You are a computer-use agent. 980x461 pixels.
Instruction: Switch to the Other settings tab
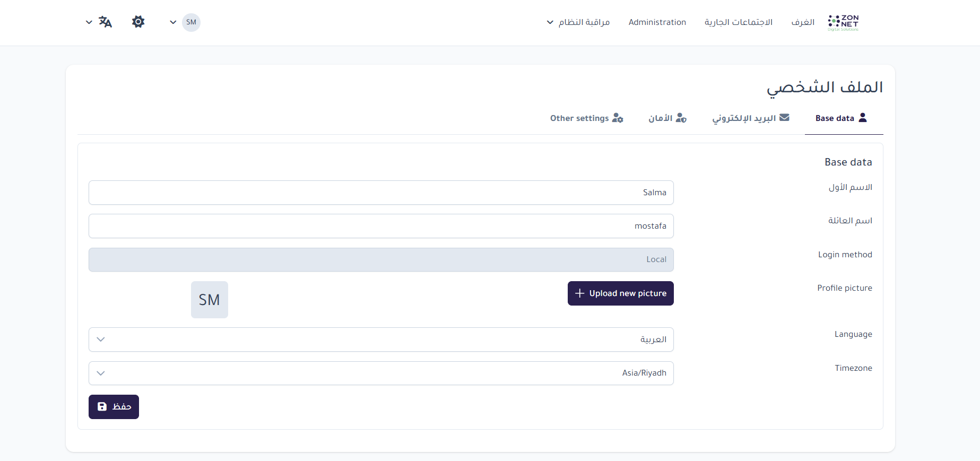579,118
